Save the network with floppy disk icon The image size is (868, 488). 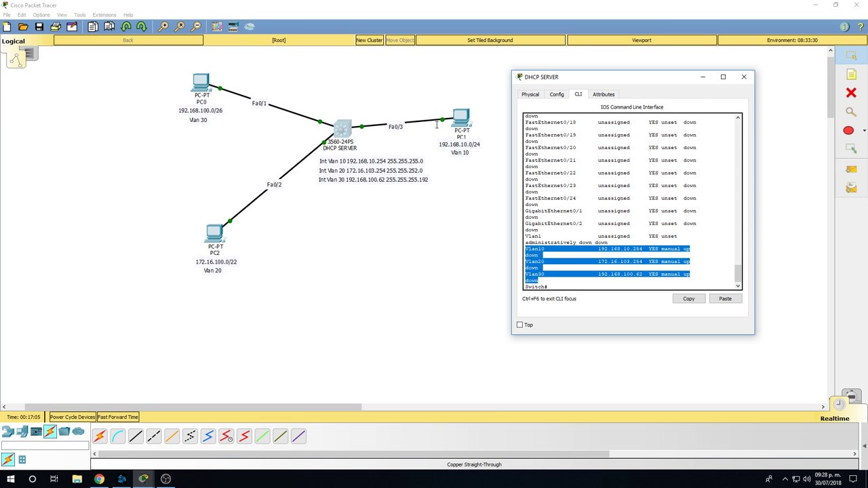(39, 26)
